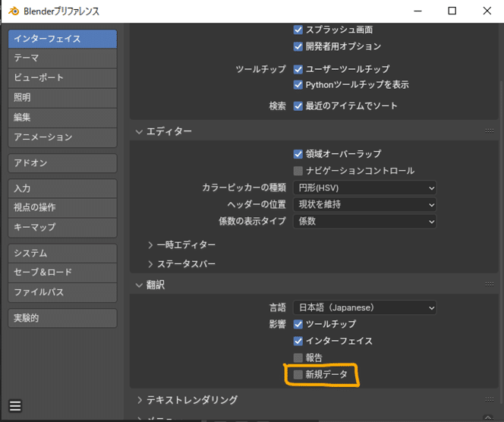Expand ステータスバー subpanel
Screen dimensions: 504x422
(150, 264)
